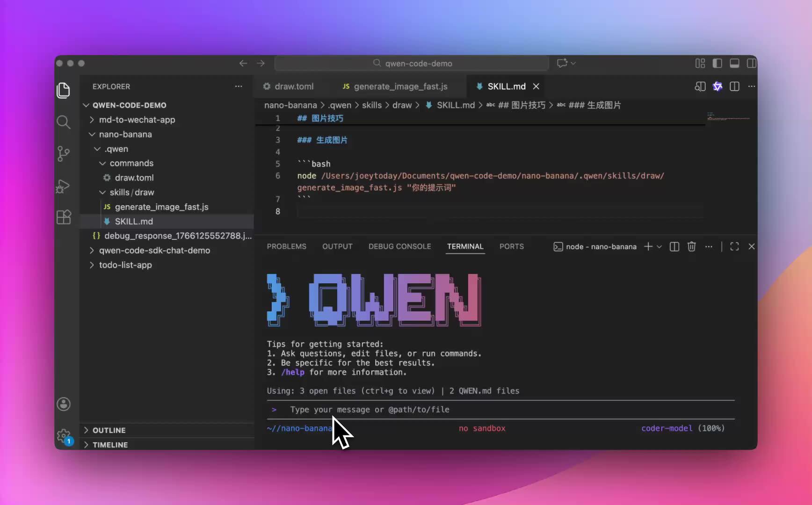This screenshot has height=505, width=812.
Task: Toggle the primary side bar
Action: [x=718, y=63]
